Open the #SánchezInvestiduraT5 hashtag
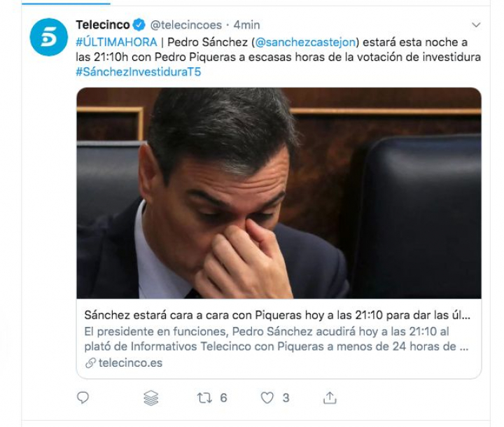Viewport: 504px width, 427px height. 139,71
